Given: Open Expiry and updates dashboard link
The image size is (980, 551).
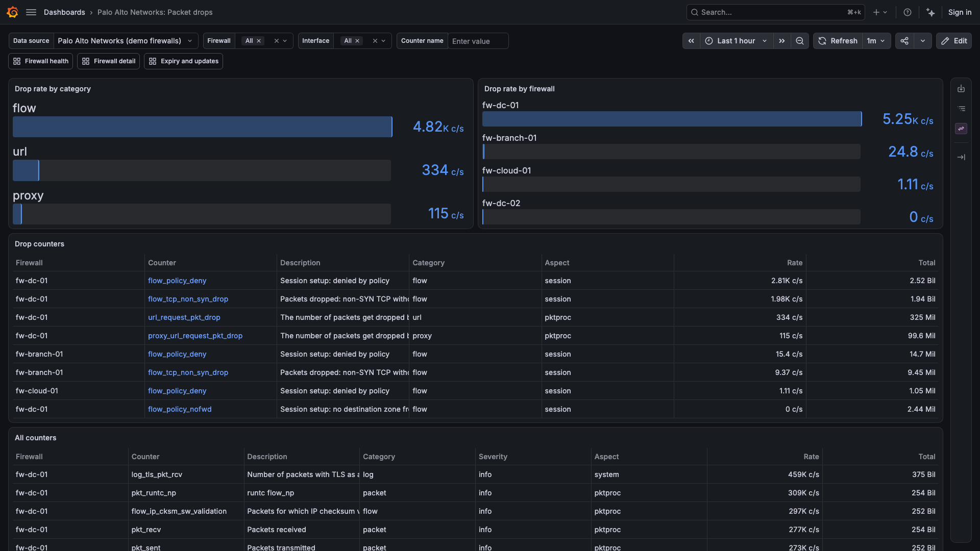Looking at the screenshot, I should 184,61.
